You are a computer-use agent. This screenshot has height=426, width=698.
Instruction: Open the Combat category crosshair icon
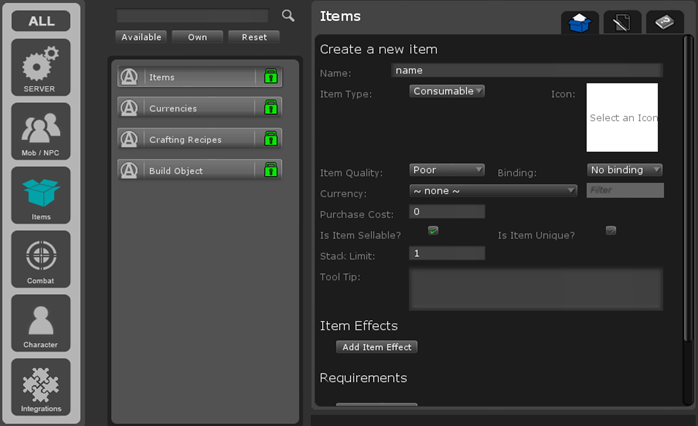[41, 259]
